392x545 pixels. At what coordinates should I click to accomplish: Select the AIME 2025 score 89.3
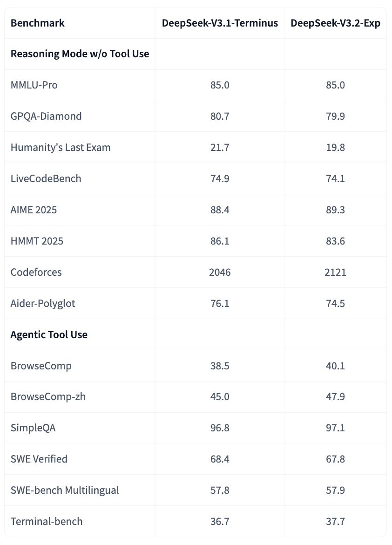coord(335,210)
